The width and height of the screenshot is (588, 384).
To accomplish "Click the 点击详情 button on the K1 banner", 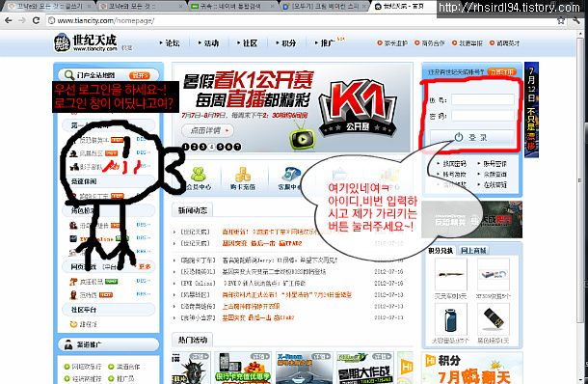I will point(207,130).
